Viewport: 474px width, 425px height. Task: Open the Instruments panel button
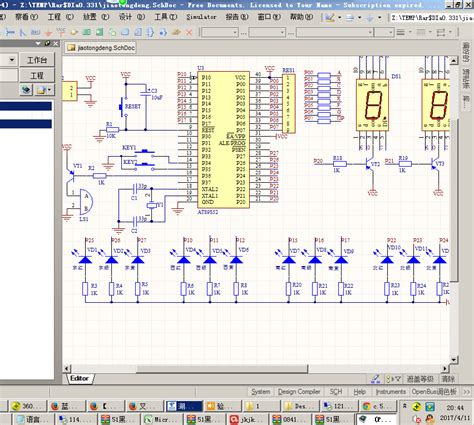pos(390,392)
